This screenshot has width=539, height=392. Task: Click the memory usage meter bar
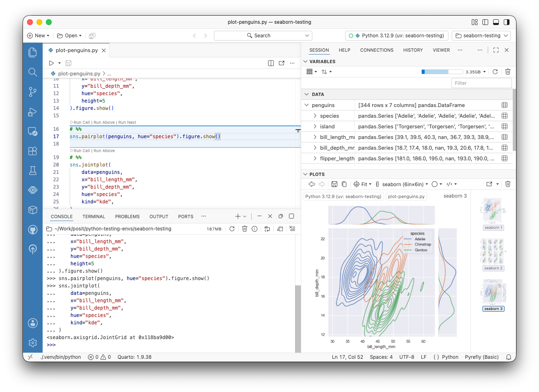tap(442, 72)
